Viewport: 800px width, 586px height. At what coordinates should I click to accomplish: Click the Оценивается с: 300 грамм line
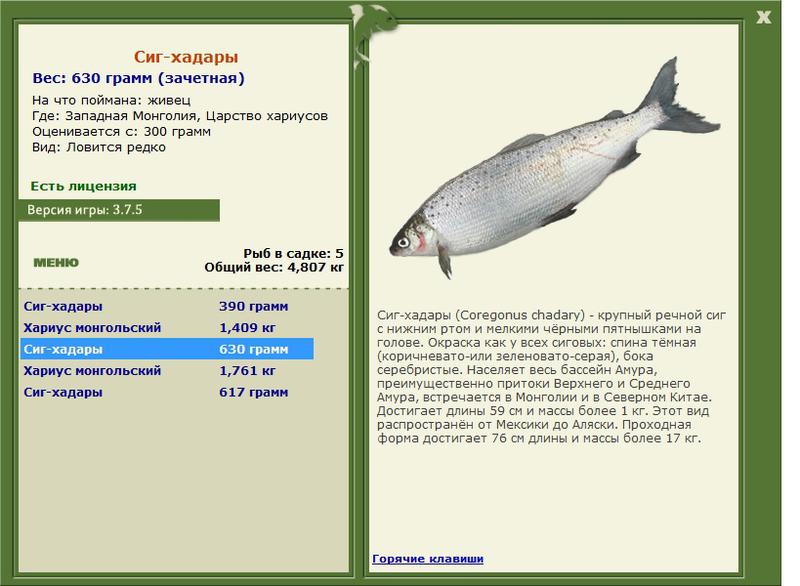(121, 132)
